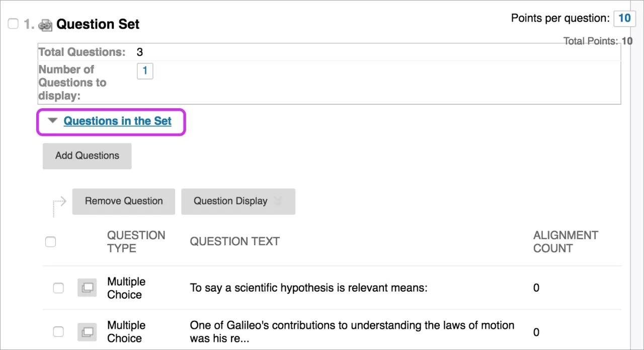644x350 pixels.
Task: Click the Remove Question button
Action: (x=123, y=201)
